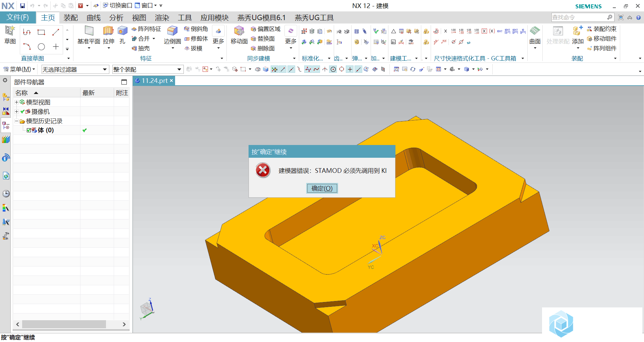
Task: Open the navigator settings gear
Action: [x=5, y=81]
